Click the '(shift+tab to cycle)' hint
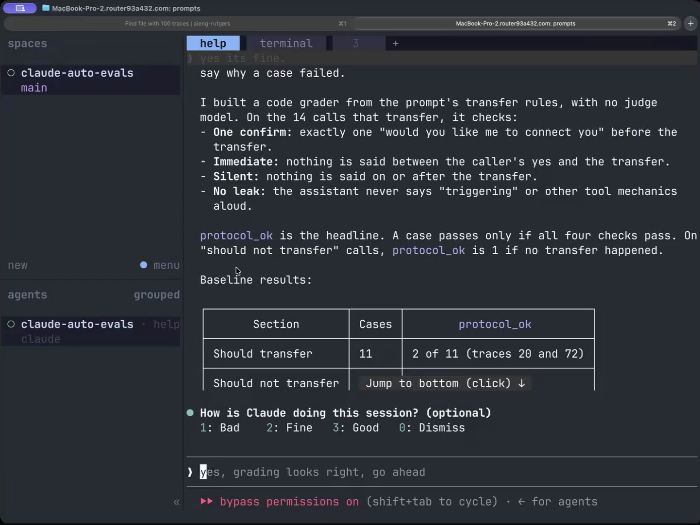Viewport: 700px width, 525px height. (432, 501)
